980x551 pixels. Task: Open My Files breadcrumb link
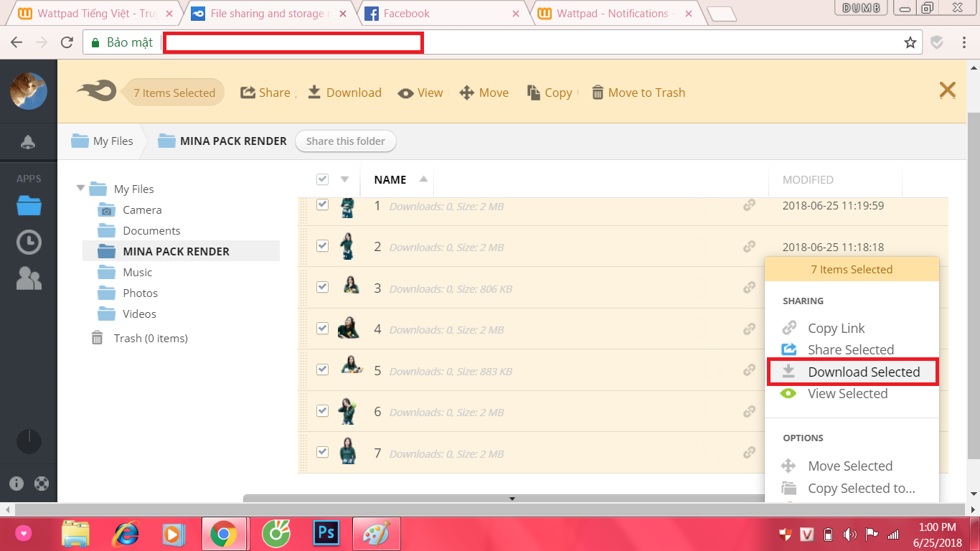pos(102,141)
